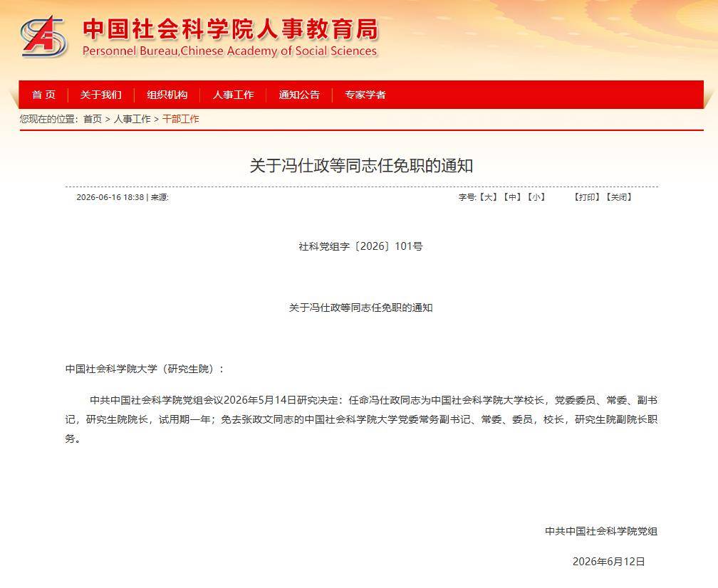Set font size to 小

point(536,197)
